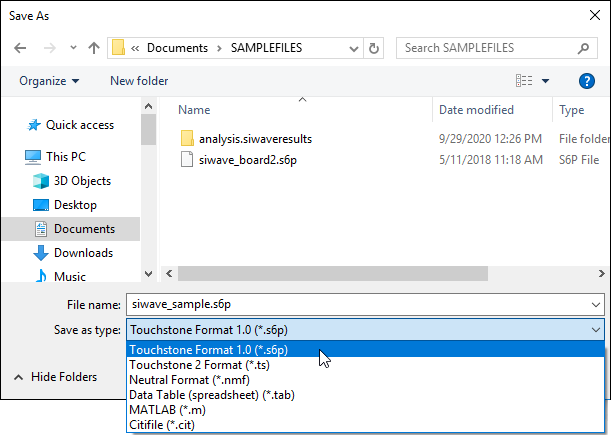Click the Back navigation arrow
Screen dimensions: 611x435
pyautogui.click(x=19, y=48)
